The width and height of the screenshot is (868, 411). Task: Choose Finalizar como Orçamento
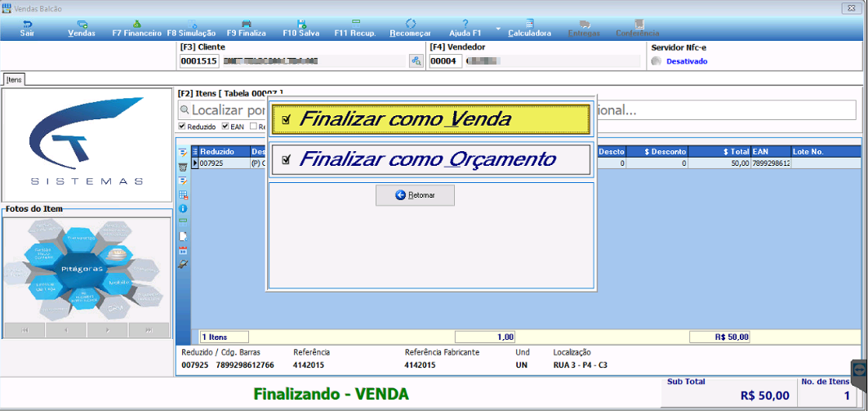(x=430, y=160)
